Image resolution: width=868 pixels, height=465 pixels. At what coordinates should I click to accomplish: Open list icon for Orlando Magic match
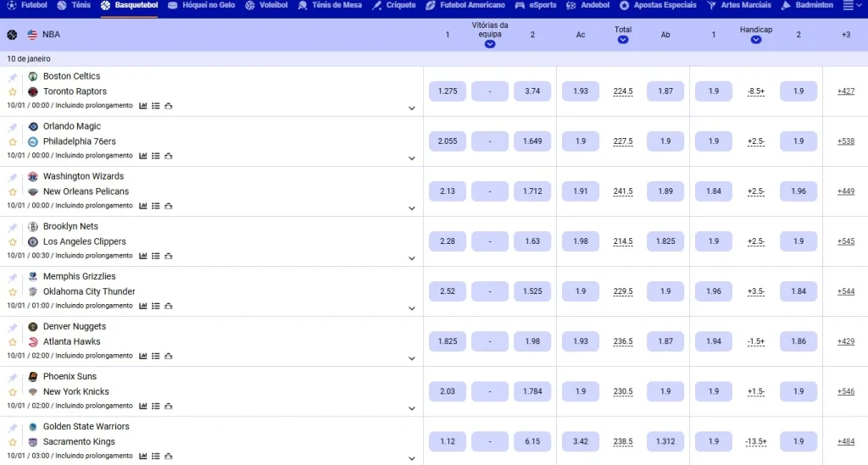[156, 156]
